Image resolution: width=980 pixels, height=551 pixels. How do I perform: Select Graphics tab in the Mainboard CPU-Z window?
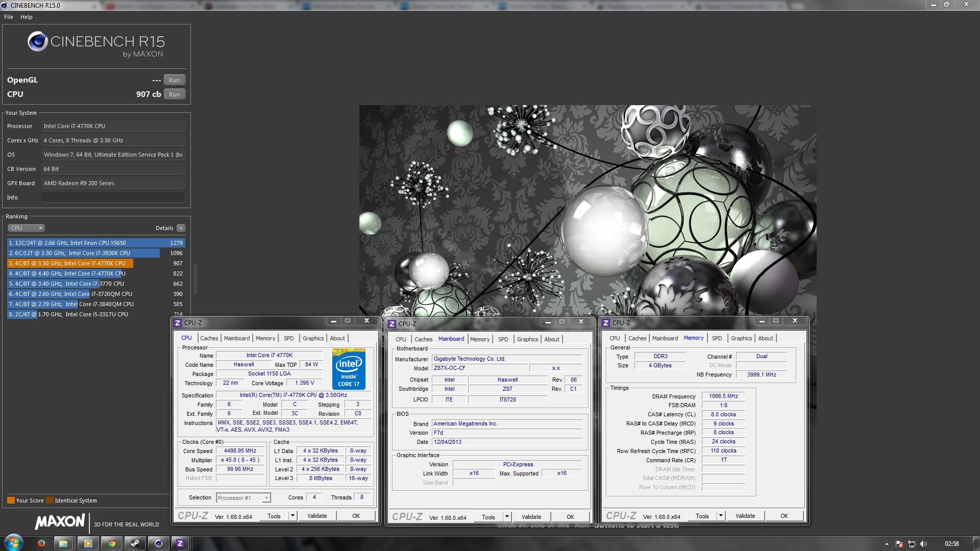click(x=528, y=339)
